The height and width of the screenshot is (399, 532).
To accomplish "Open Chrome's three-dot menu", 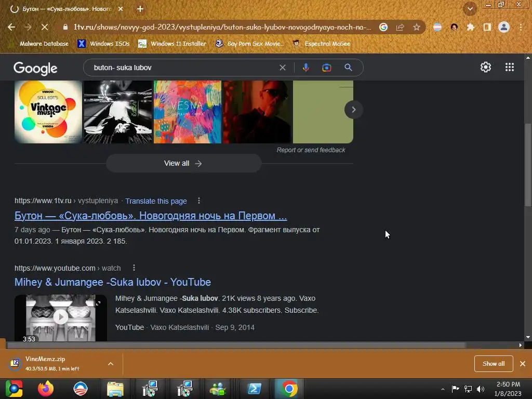I will pos(521,27).
